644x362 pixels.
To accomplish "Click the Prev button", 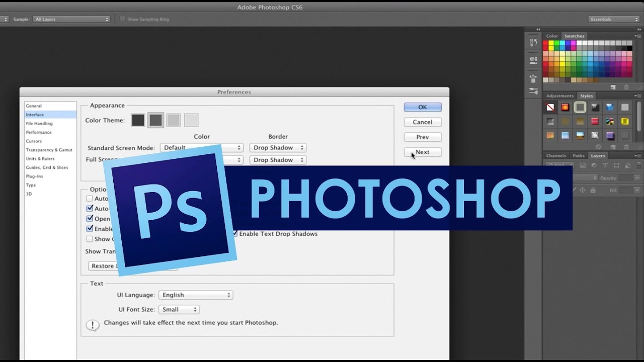I will click(x=423, y=137).
